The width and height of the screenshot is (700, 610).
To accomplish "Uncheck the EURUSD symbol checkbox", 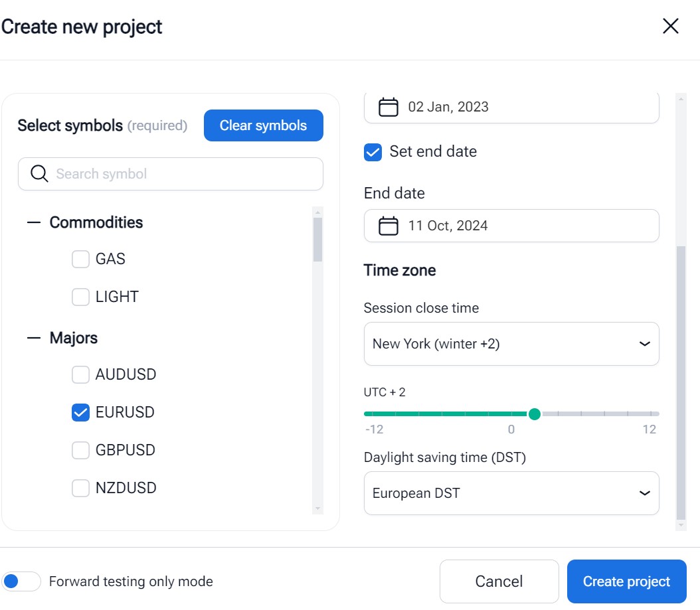I will point(80,413).
